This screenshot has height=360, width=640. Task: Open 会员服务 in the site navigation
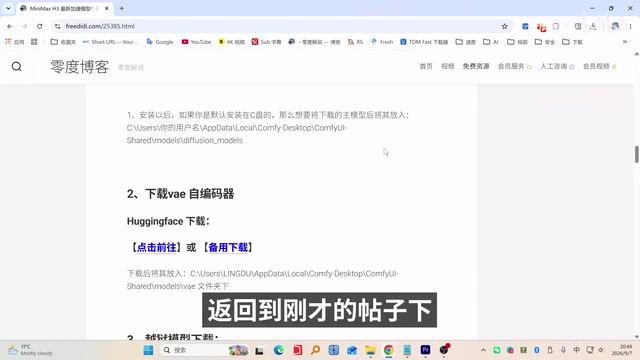[515, 66]
